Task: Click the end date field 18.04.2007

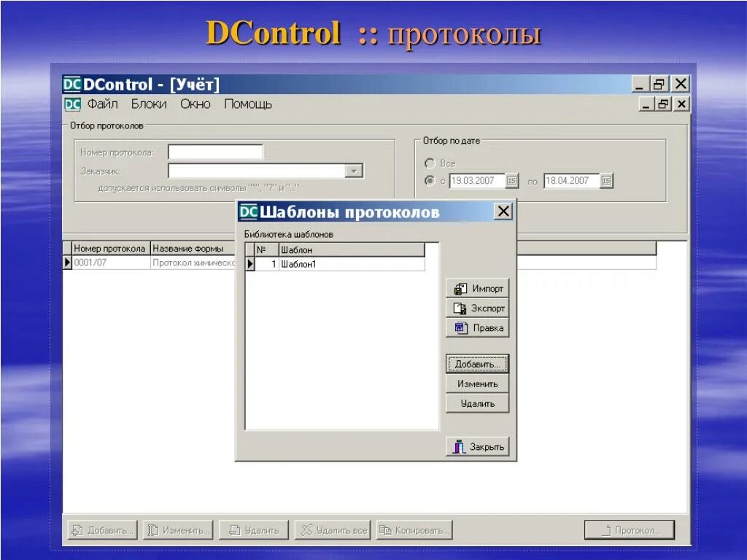Action: tap(571, 181)
